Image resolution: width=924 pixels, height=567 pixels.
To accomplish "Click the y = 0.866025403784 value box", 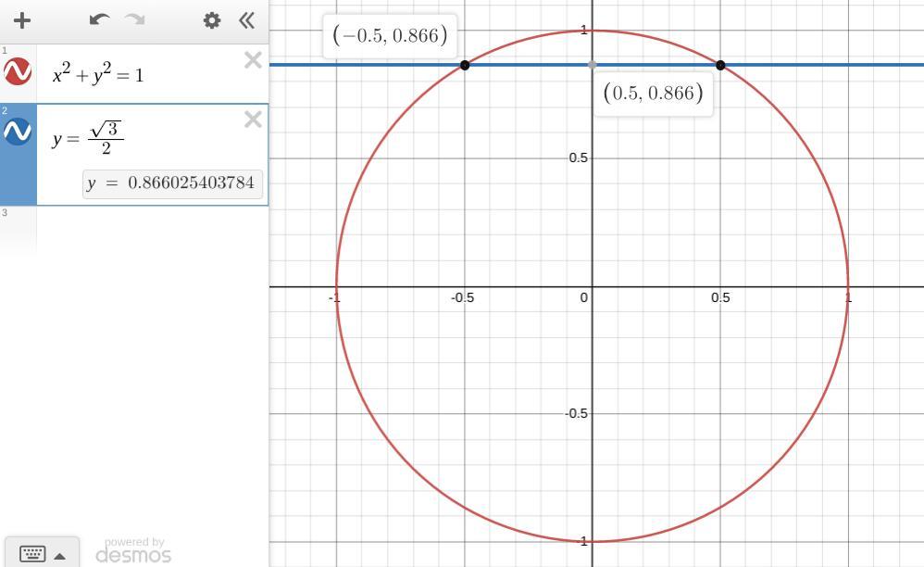I will pyautogui.click(x=172, y=183).
